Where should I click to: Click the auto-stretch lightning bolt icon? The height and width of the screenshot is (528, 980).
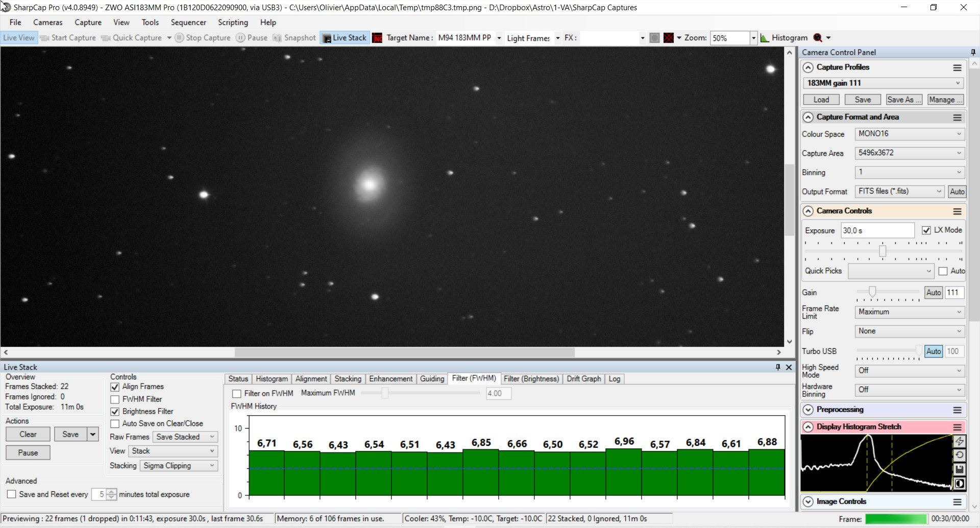pos(959,441)
